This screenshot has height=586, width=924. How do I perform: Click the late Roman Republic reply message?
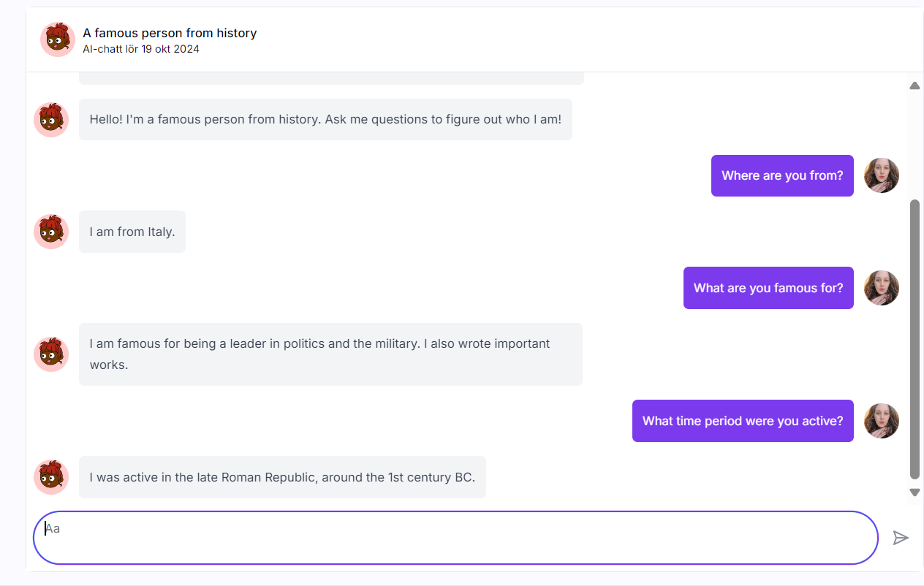point(282,477)
